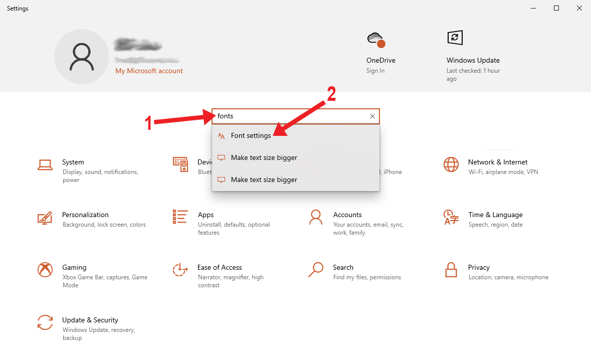Select last Make text size bigger result
591x364 pixels.
[296, 179]
